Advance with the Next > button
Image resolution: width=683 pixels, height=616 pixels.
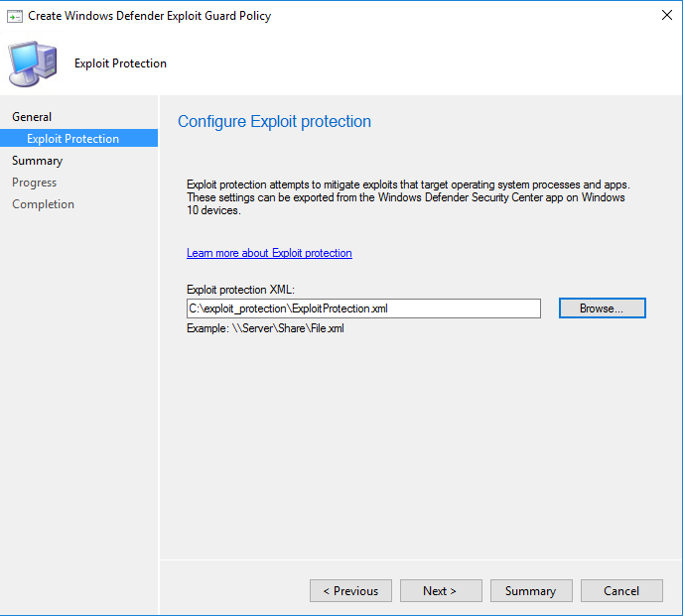point(440,591)
